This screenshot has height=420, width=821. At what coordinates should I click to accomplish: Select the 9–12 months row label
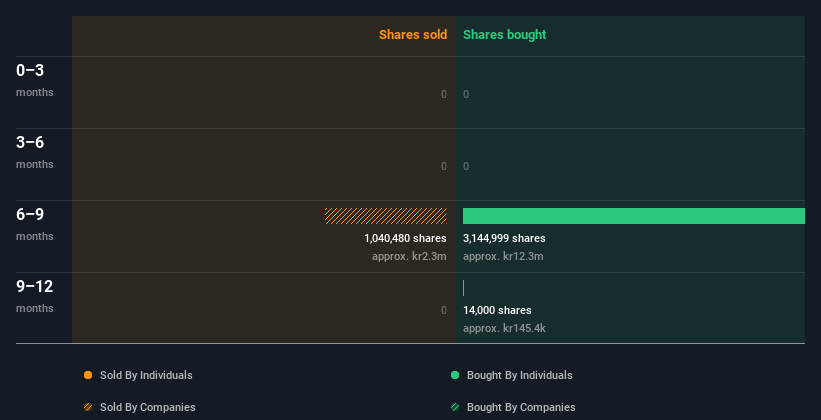tap(35, 296)
